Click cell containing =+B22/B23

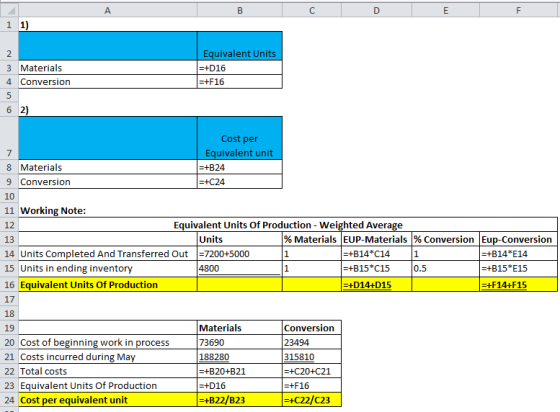coord(240,400)
